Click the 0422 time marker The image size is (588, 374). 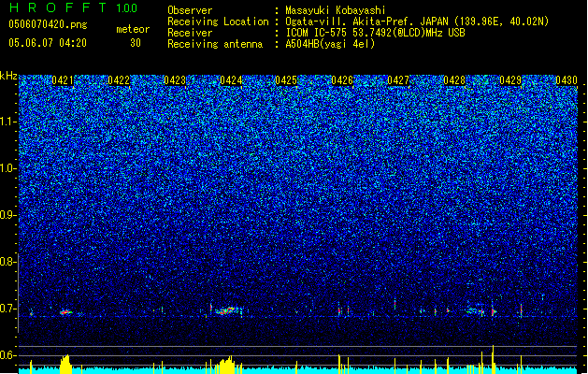tap(119, 80)
